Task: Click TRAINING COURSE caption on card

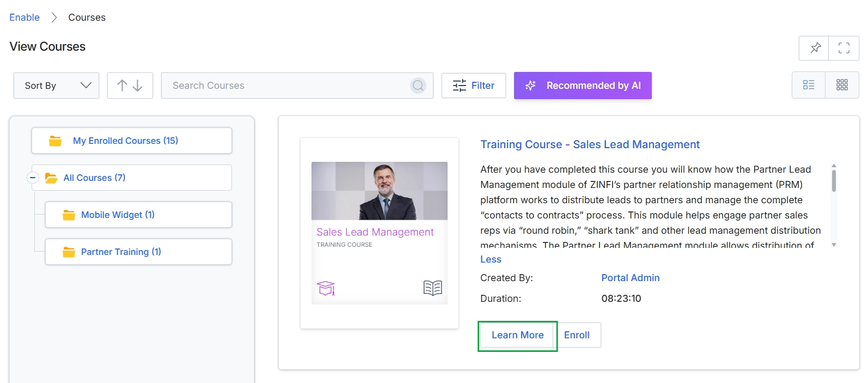Action: click(345, 245)
